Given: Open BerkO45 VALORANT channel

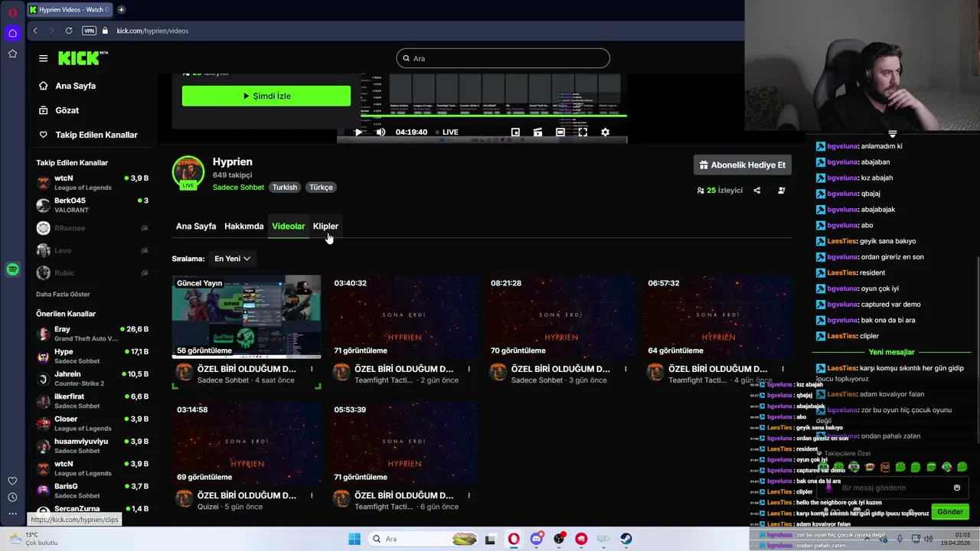Looking at the screenshot, I should (x=93, y=205).
